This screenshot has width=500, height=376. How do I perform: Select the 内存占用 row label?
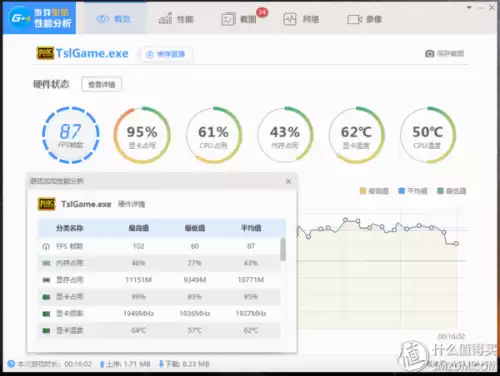69,263
